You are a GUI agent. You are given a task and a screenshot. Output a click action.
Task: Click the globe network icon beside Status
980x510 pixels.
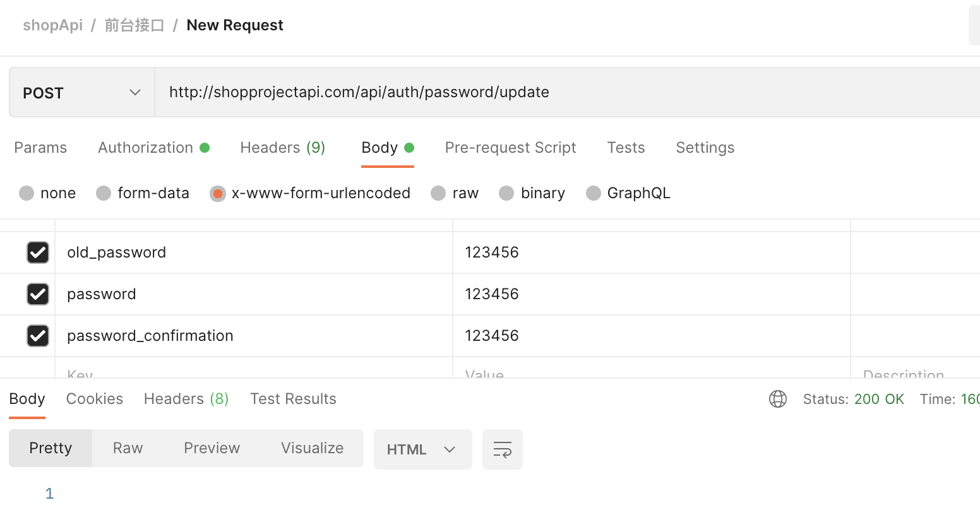[x=777, y=399]
